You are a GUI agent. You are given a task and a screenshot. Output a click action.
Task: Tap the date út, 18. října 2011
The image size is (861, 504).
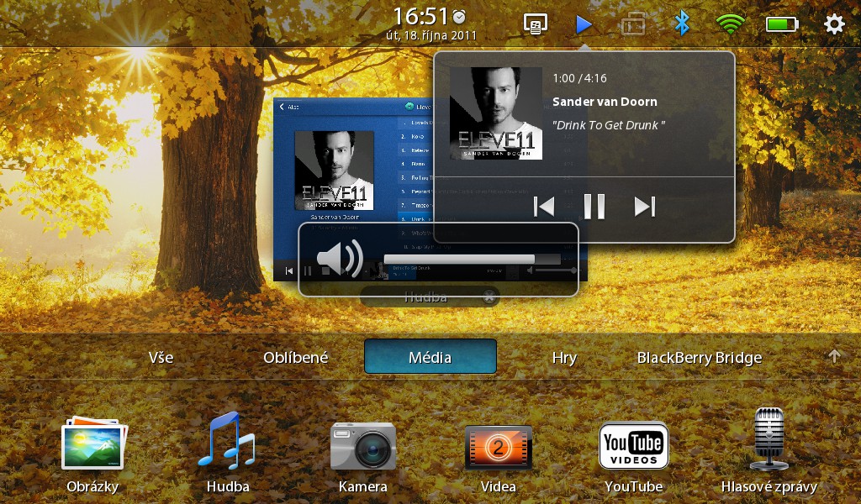tap(431, 36)
